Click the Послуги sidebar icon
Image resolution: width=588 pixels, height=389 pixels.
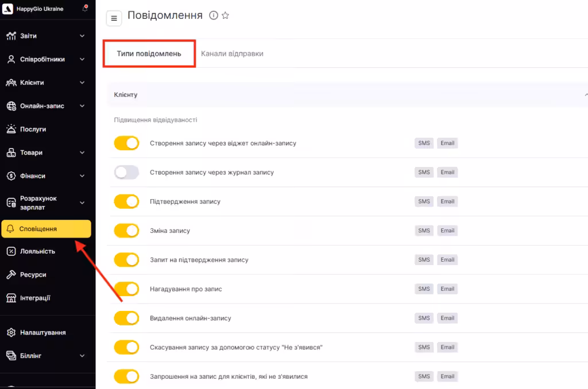tap(11, 129)
